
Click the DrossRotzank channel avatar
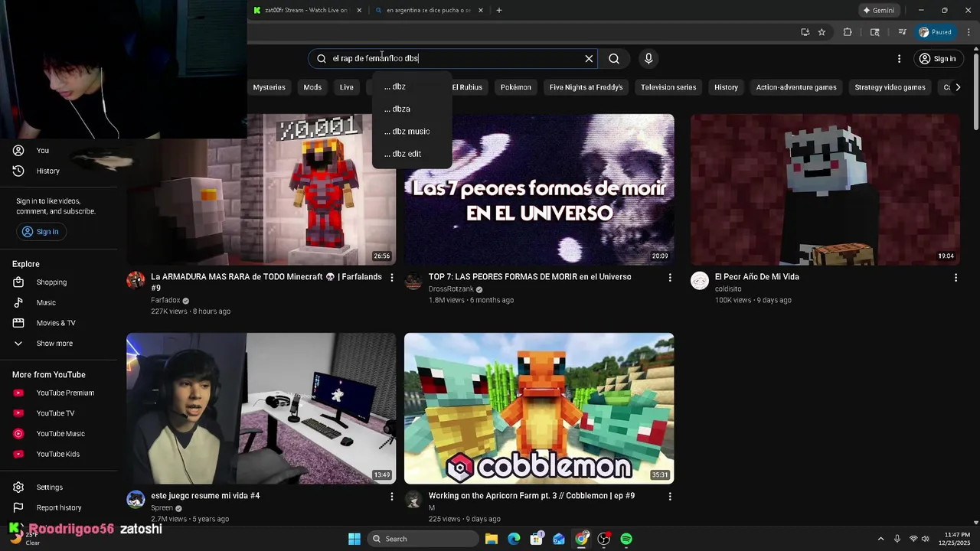tap(413, 281)
